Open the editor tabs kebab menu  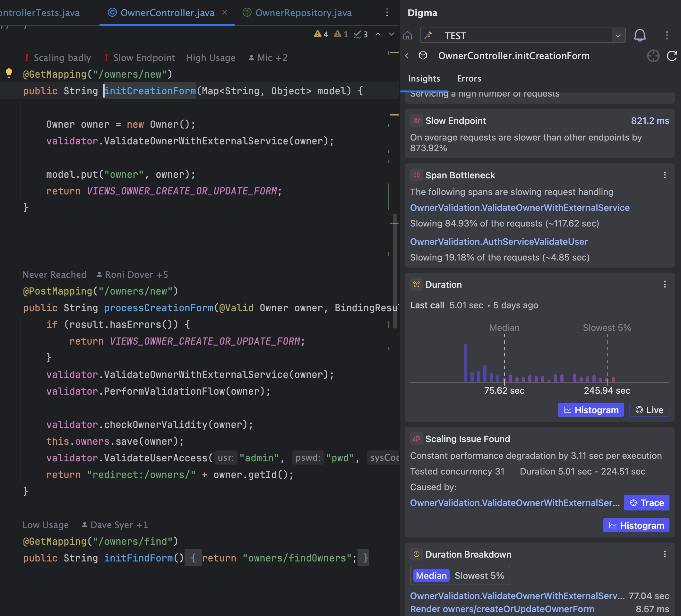(x=387, y=13)
